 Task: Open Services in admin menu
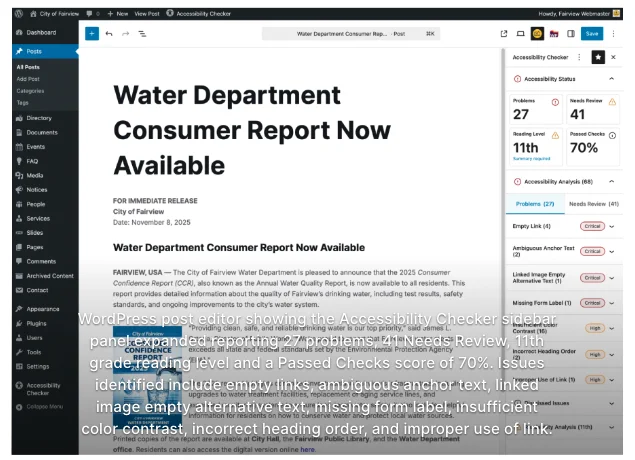pos(45,218)
